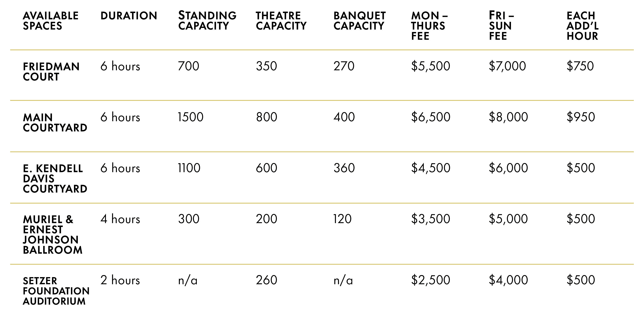This screenshot has height=315, width=644.
Task: Click the Mon–Thurs Fee header
Action: pos(429,26)
